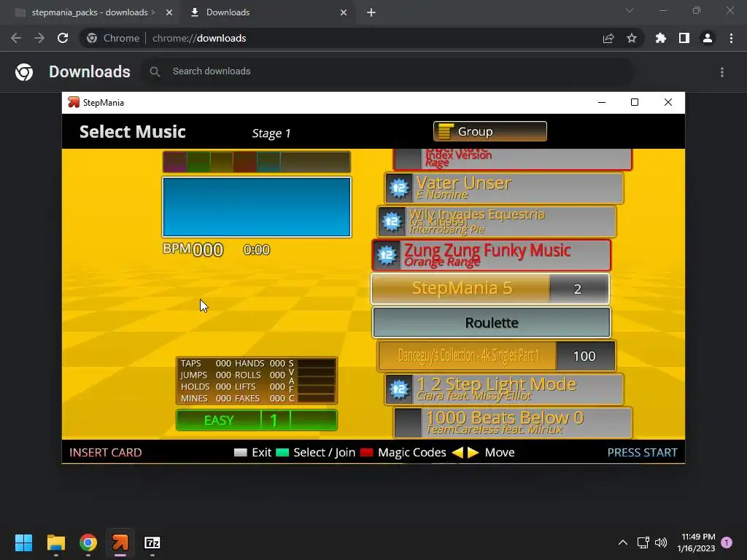Screen dimensions: 747x560
Task: Click the Group sort stack icon
Action: click(446, 131)
